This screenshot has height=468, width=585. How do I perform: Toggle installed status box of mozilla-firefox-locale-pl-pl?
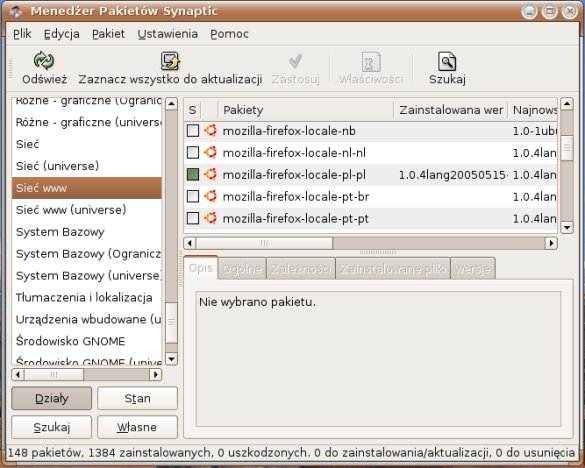pos(193,174)
